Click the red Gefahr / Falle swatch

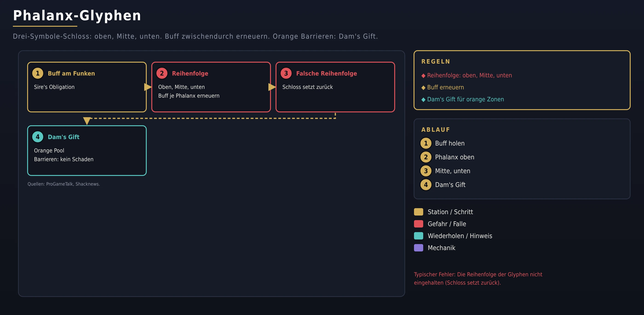coord(419,224)
